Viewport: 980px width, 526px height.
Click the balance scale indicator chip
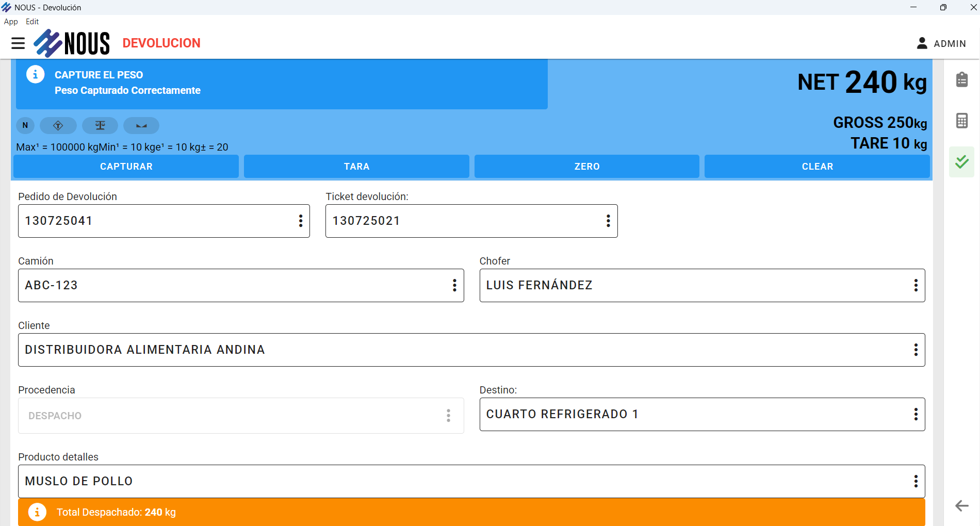(x=100, y=125)
